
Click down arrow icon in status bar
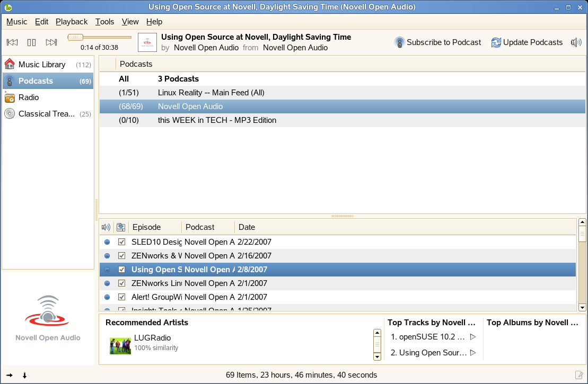pos(25,375)
